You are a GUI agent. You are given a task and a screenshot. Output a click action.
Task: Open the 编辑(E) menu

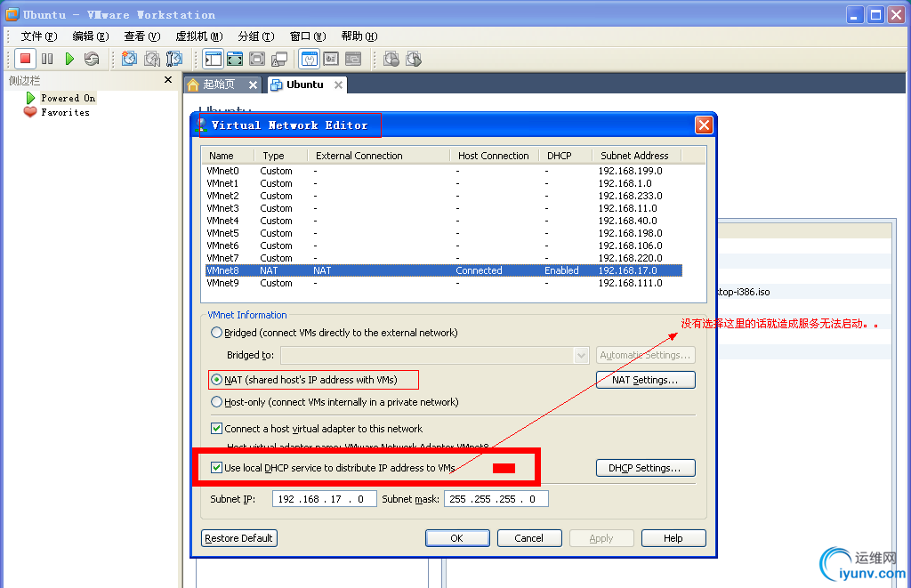[x=91, y=36]
